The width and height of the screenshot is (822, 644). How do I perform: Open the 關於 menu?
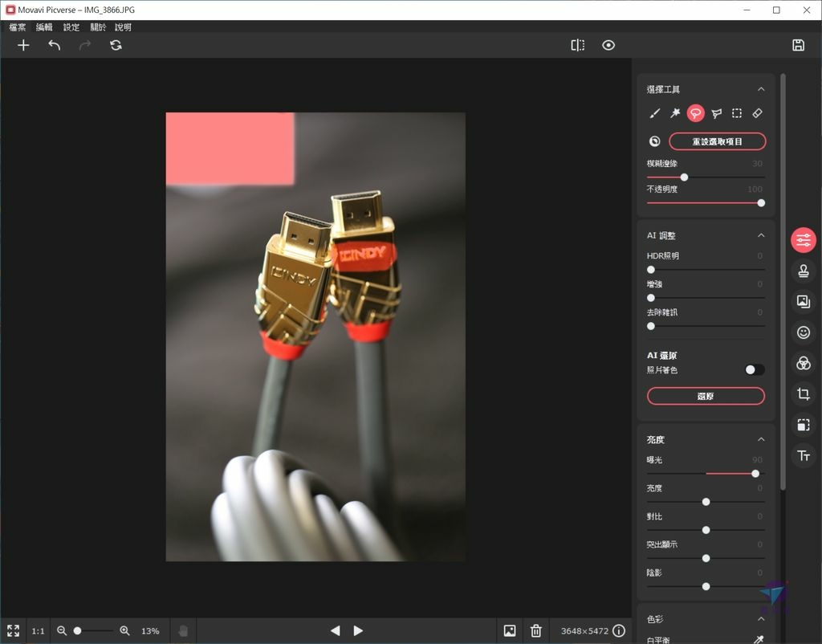[98, 27]
